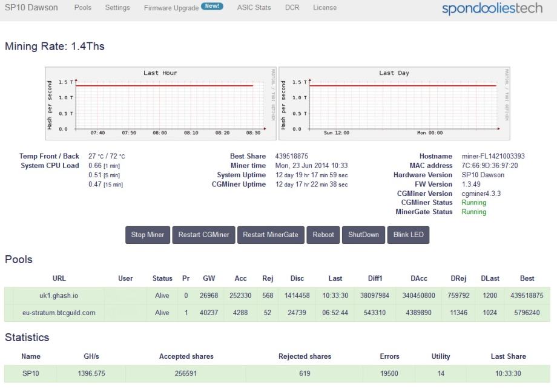Click the New! badge beside Firmware Upgrade
The height and width of the screenshot is (392, 557).
[213, 7]
